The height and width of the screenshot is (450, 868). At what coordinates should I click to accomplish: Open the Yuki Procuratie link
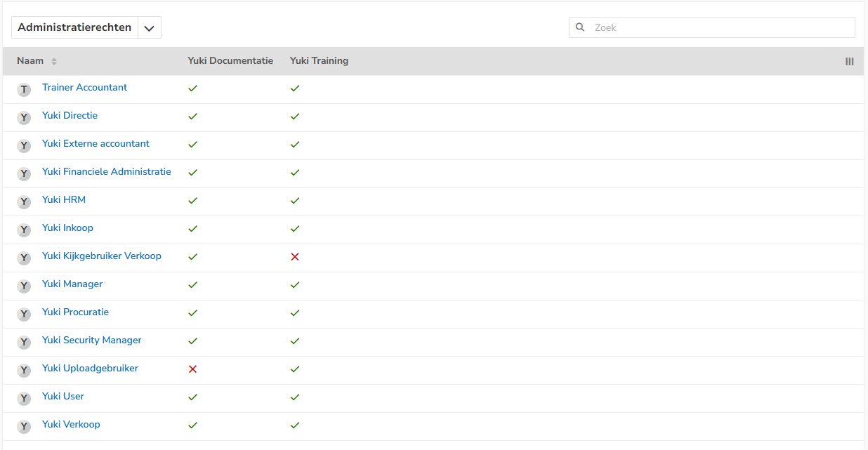[75, 312]
